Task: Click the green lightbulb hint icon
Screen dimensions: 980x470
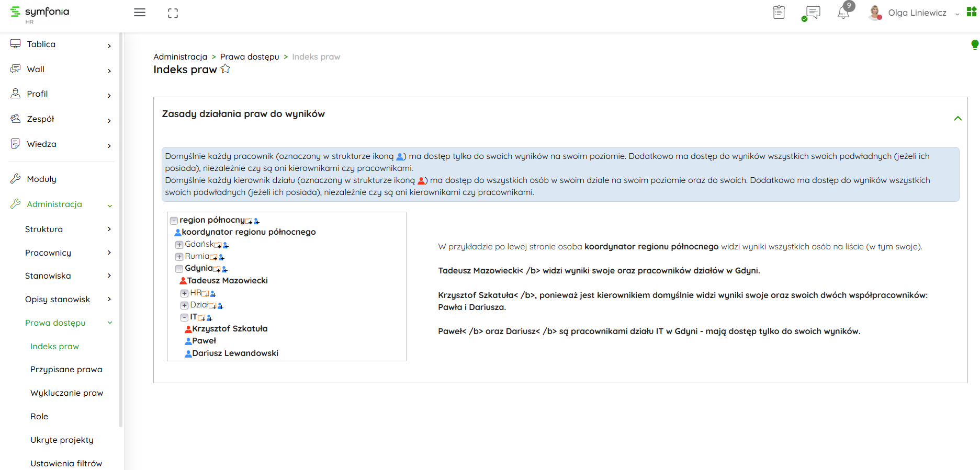Action: [x=974, y=45]
